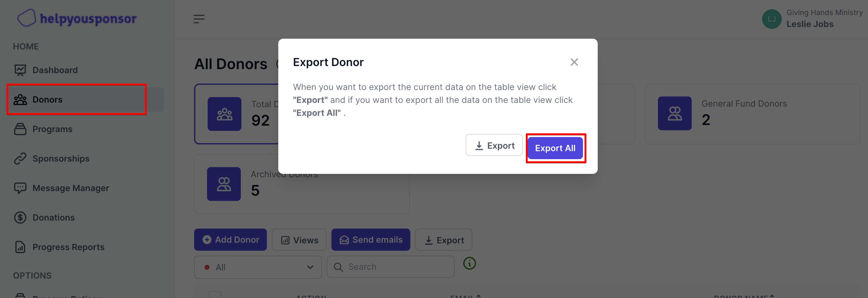
Task: Click the helpyousponsor logo icon
Action: [26, 18]
